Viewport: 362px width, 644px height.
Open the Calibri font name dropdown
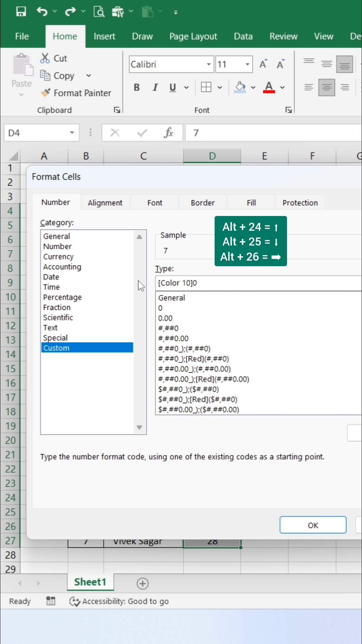pyautogui.click(x=208, y=64)
